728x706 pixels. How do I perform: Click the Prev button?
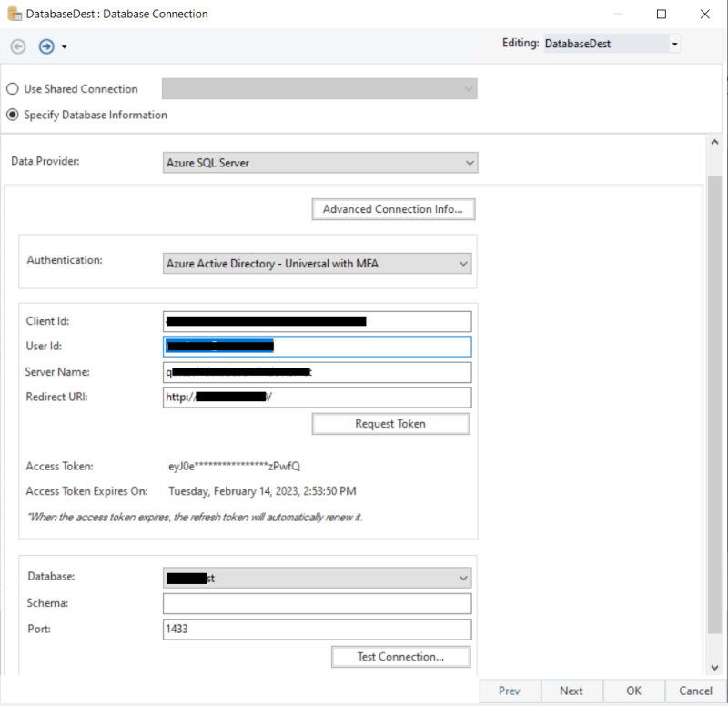510,691
